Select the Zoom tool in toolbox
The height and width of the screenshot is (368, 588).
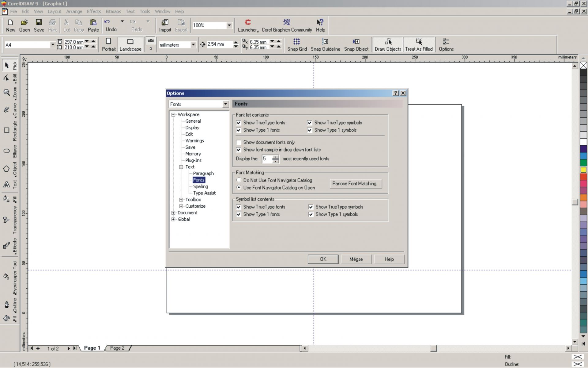click(6, 92)
